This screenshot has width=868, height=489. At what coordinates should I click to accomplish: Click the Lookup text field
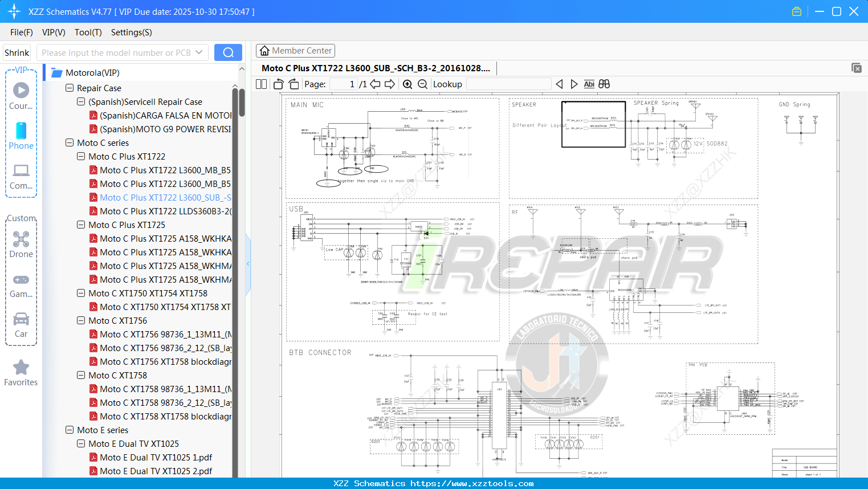click(x=509, y=84)
